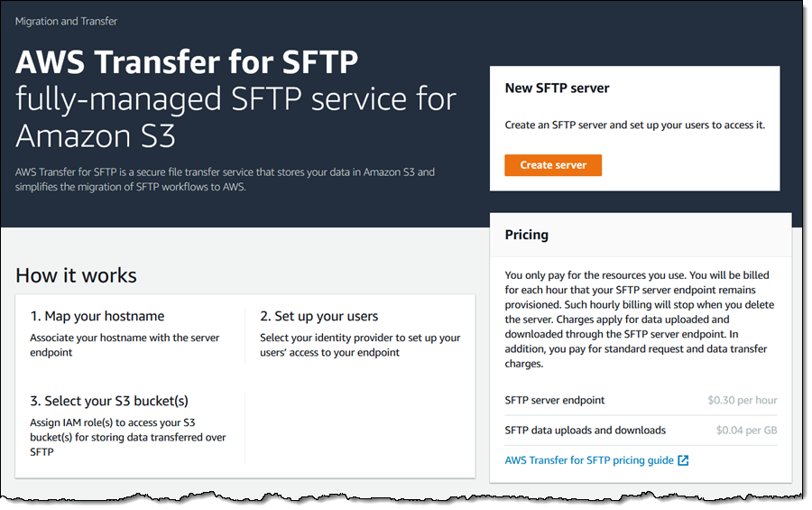Open the AWS Transfer for SFTP pricing guide
This screenshot has height=510, width=812.
589,460
